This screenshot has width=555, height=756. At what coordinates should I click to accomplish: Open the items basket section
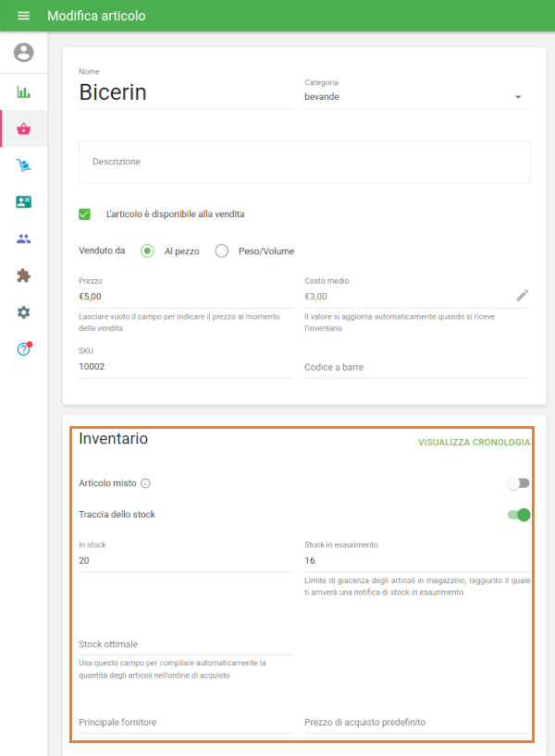point(23,128)
